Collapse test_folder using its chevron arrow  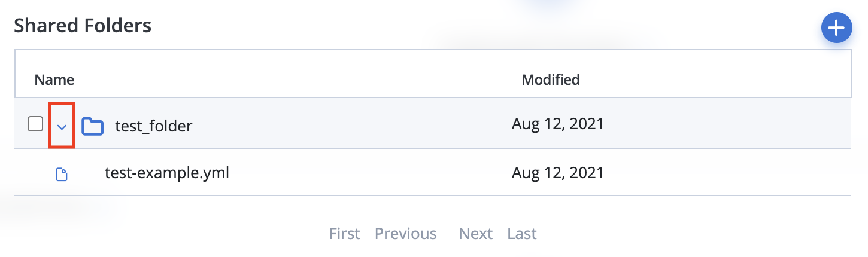[x=61, y=126]
